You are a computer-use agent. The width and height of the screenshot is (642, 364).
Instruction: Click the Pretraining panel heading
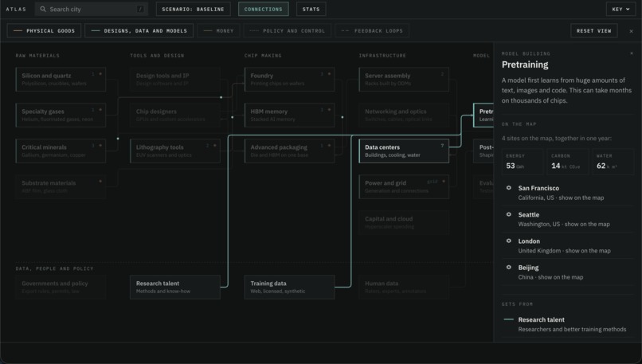pos(525,65)
